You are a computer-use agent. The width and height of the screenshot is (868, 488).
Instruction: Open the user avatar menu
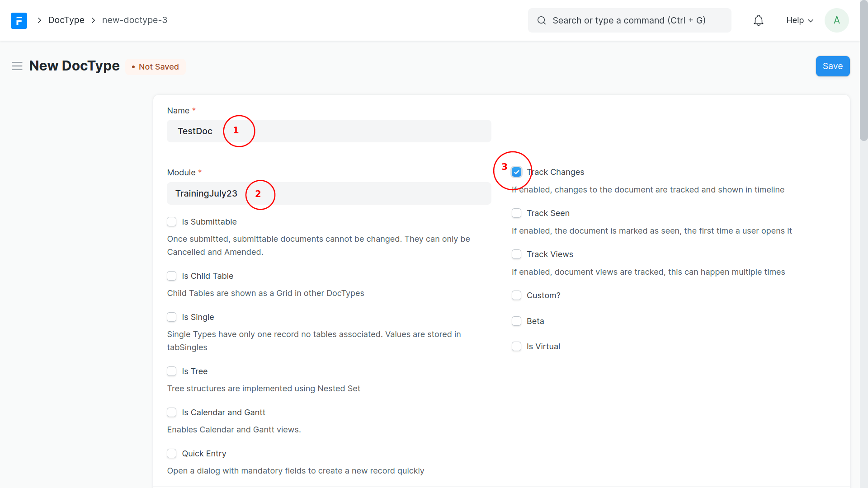coord(836,20)
